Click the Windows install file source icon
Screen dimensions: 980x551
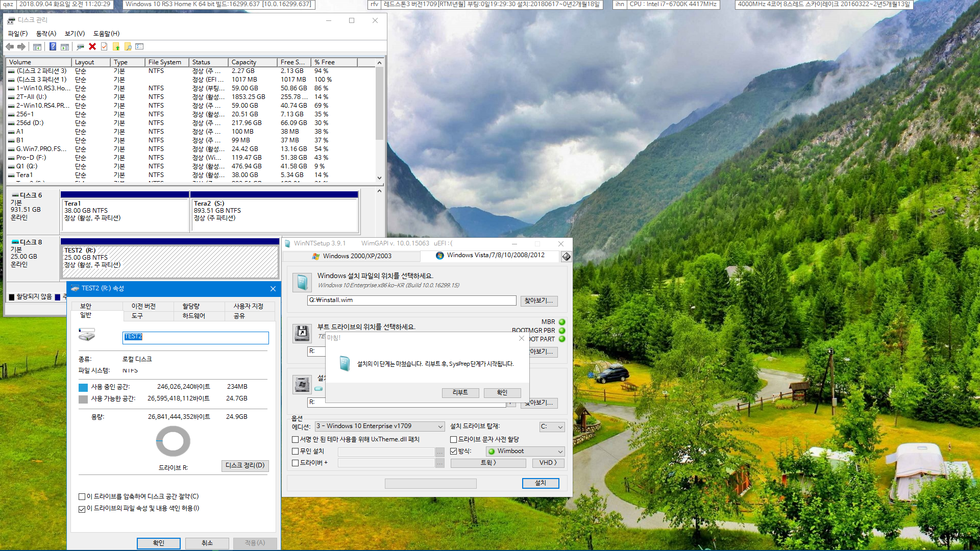[x=302, y=282]
